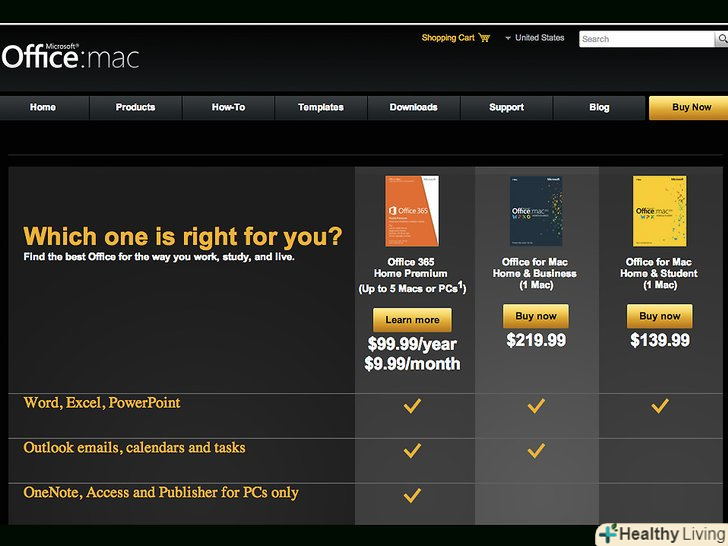
Task: Open the How-To menu
Action: pyautogui.click(x=228, y=107)
